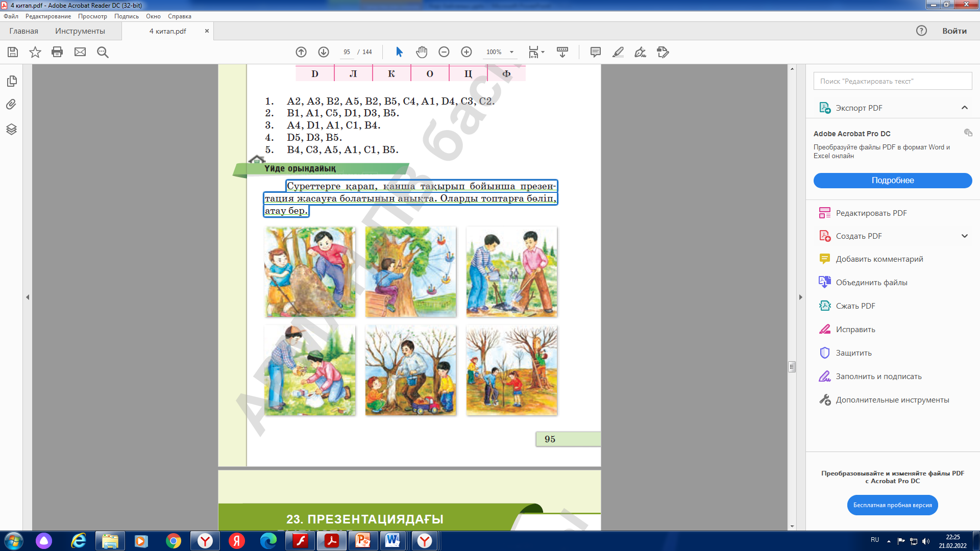Collapse the Экспорт PDF section
Viewport: 980px width, 551px height.
(964, 108)
